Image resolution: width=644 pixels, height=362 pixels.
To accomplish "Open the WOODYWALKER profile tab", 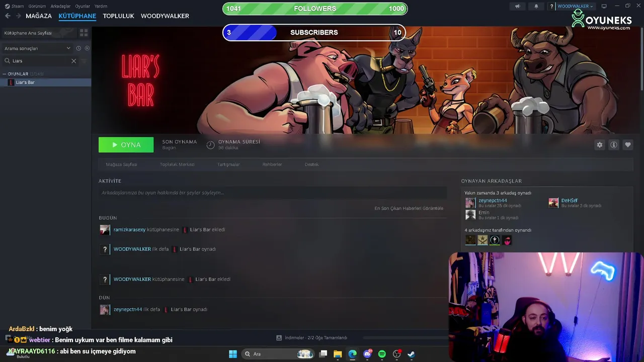I will pyautogui.click(x=165, y=16).
